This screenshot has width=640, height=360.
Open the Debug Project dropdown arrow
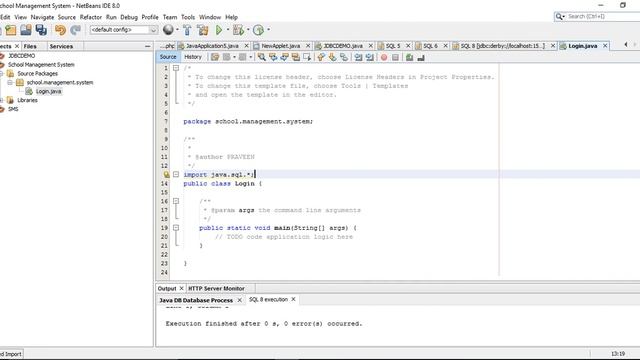[x=248, y=30]
